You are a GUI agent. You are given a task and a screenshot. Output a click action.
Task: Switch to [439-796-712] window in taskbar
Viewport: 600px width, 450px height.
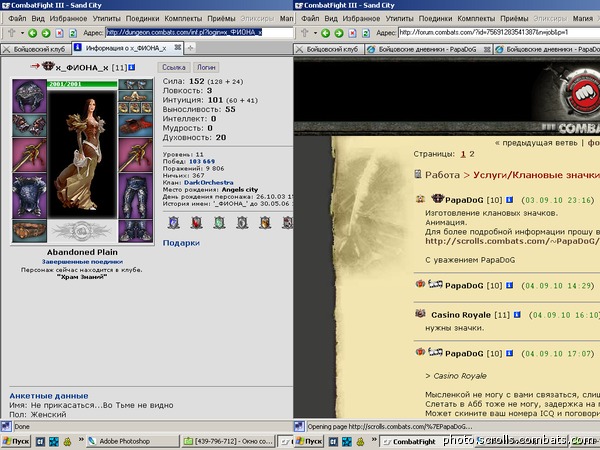pos(227,442)
